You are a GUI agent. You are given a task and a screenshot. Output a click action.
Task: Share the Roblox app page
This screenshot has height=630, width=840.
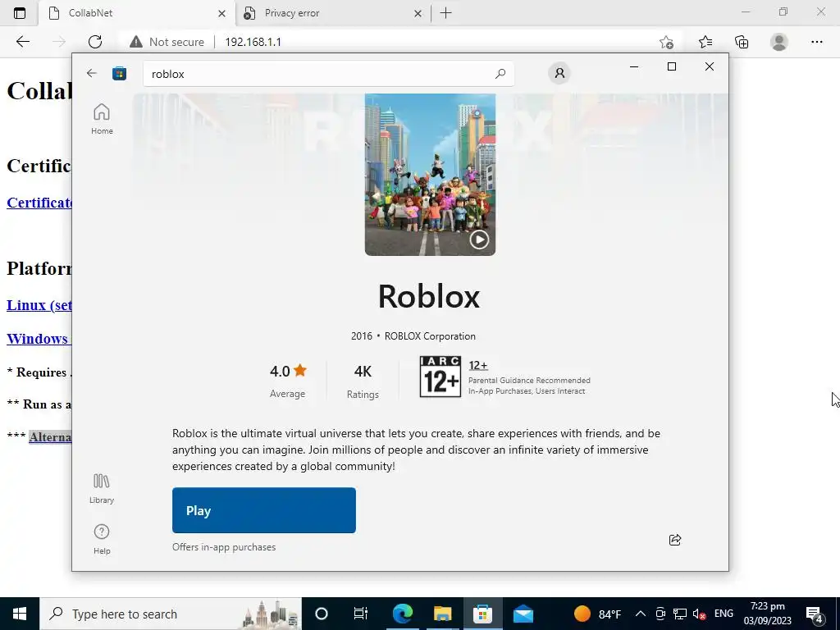[675, 540]
